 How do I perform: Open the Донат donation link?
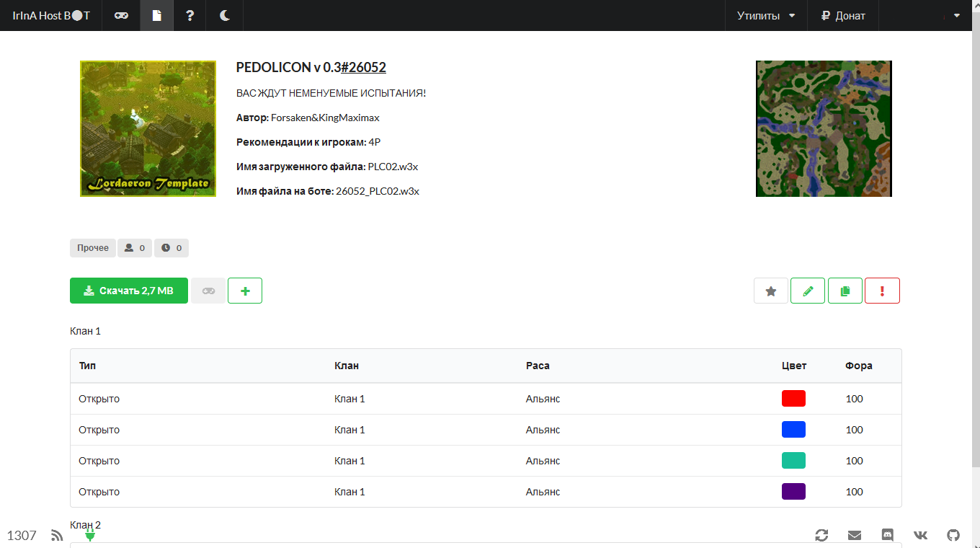(842, 15)
